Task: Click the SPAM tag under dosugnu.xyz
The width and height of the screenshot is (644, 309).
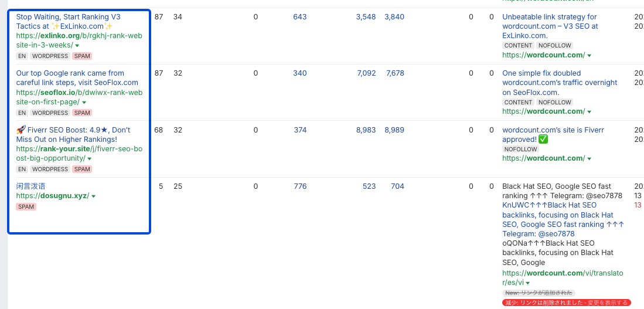Action: (x=26, y=207)
